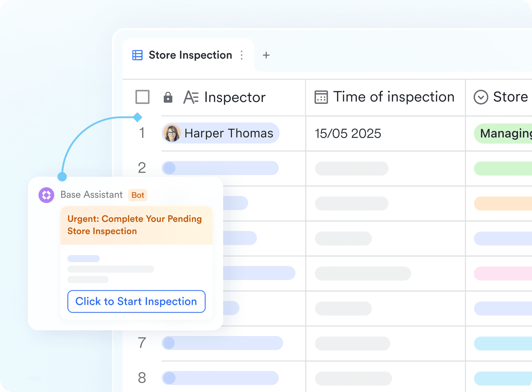Expand the Store column's circled chevron
This screenshot has width=532, height=392.
point(481,97)
